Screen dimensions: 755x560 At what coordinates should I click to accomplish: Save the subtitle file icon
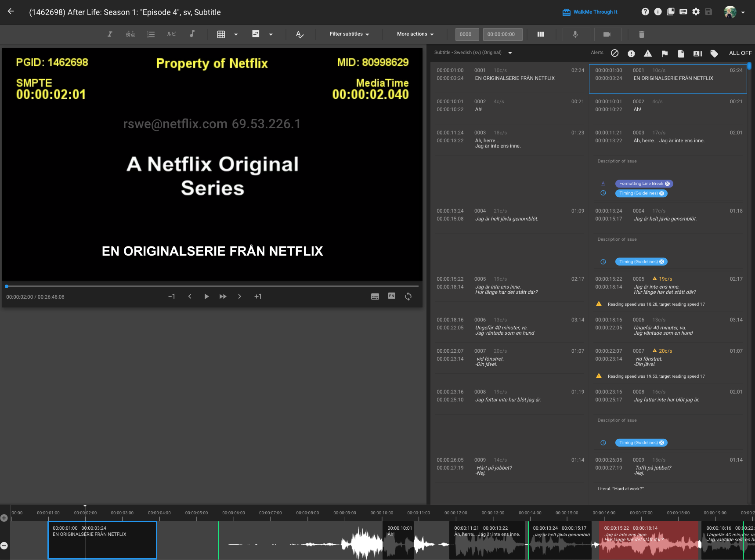708,12
